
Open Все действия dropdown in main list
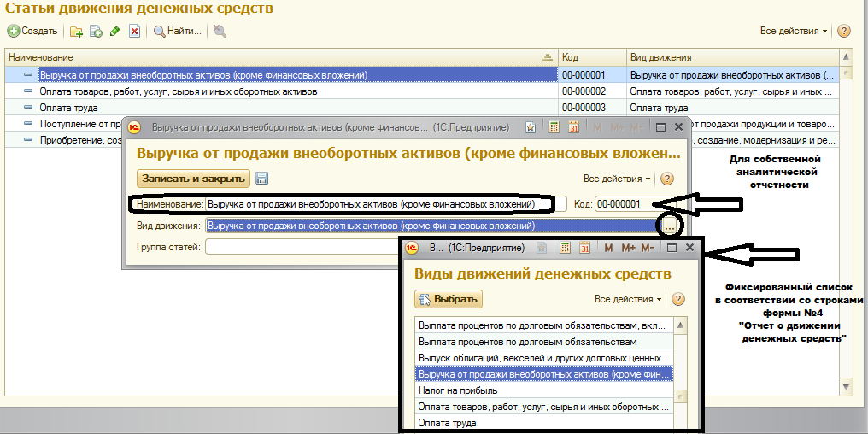(x=794, y=32)
